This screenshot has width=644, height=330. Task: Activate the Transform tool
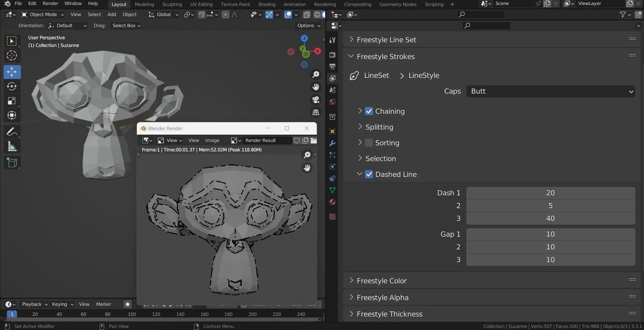(x=12, y=115)
